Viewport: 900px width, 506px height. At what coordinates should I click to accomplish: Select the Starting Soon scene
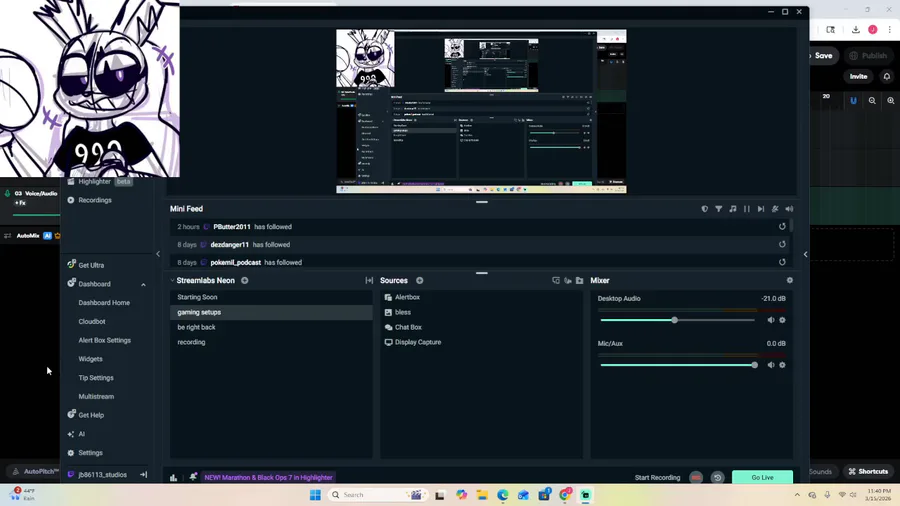pyautogui.click(x=271, y=297)
